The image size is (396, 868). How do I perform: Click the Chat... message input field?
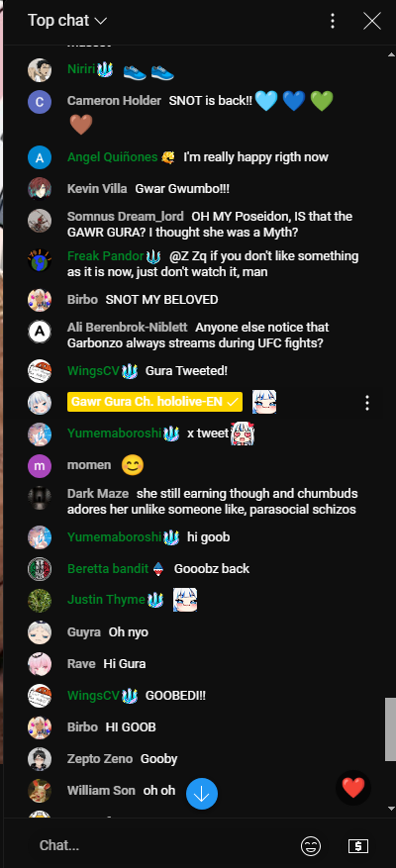[160, 845]
